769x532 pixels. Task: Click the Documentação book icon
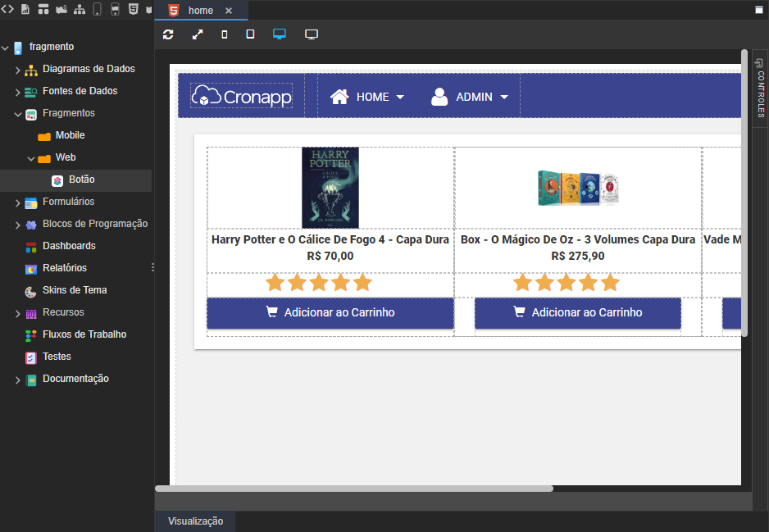pyautogui.click(x=31, y=380)
